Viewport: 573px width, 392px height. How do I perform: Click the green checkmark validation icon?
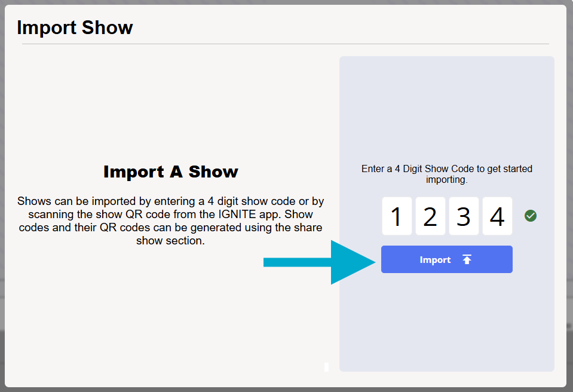tap(530, 216)
